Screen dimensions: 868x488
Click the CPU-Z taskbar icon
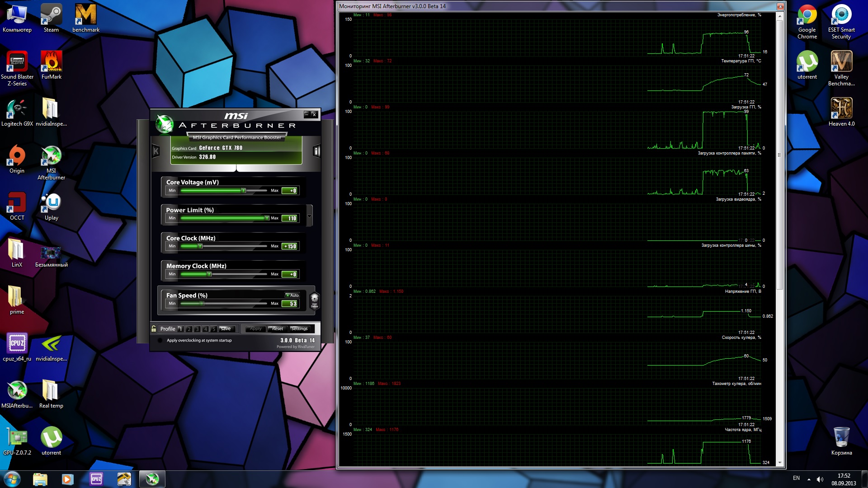[x=96, y=479]
